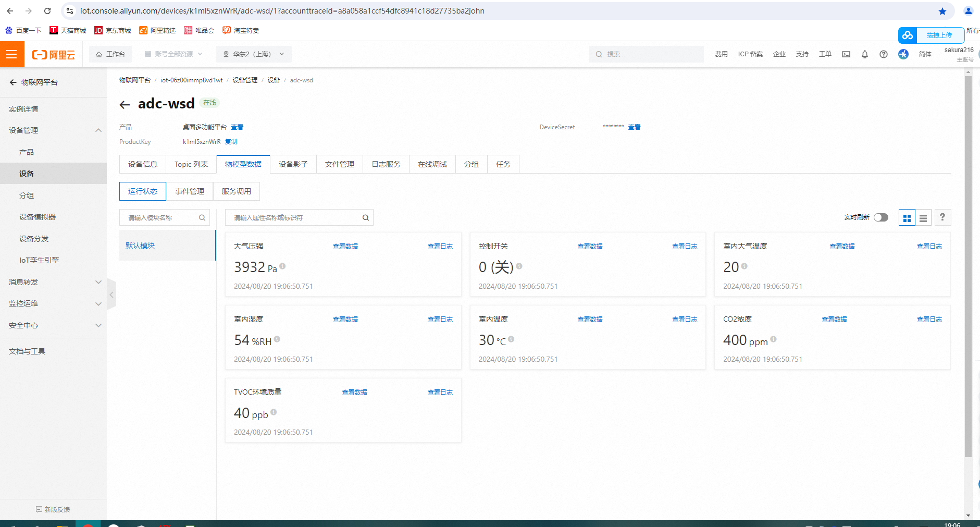Bookmark the page with the star icon
Viewport: 980px width, 527px height.
(942, 11)
